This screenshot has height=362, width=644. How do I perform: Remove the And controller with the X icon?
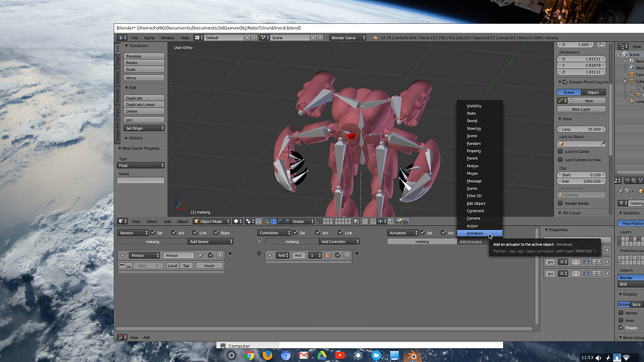coord(347,255)
